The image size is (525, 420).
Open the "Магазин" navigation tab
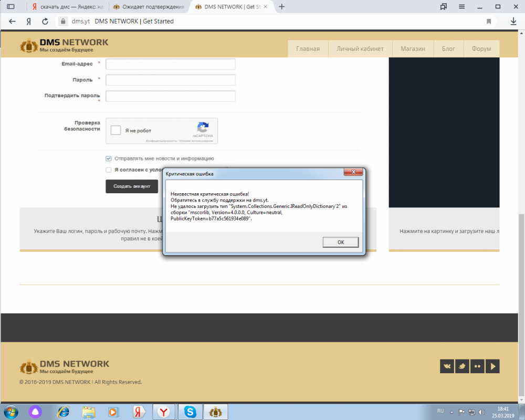(413, 49)
